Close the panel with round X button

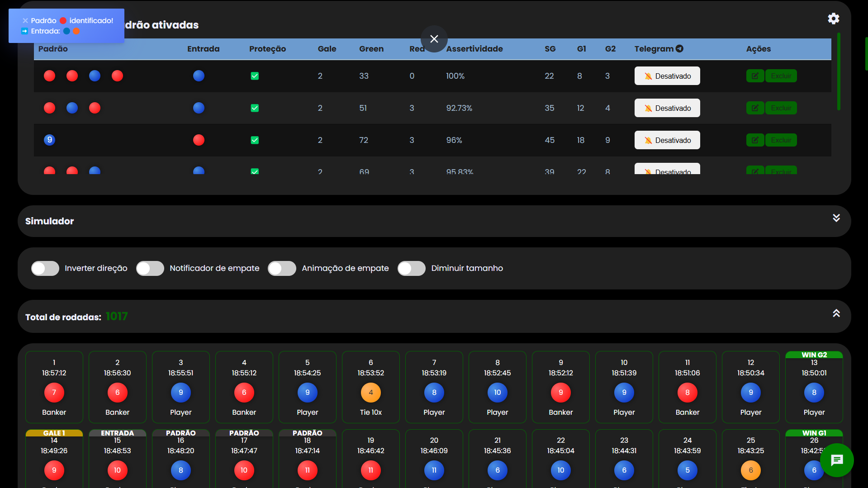[x=434, y=39]
